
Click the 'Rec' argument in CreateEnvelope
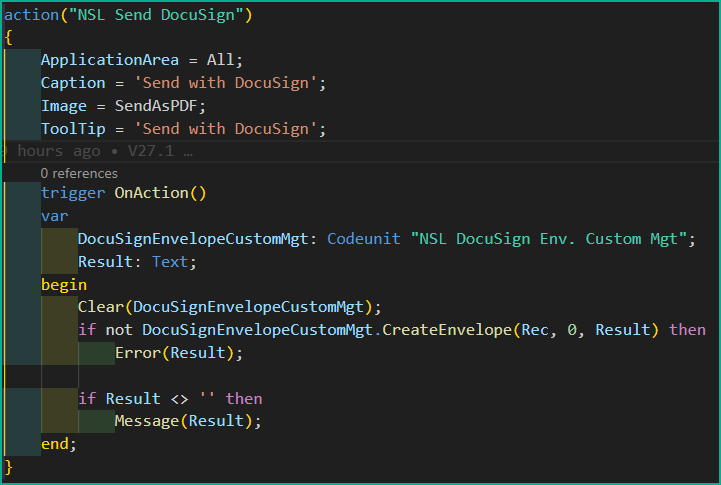tap(534, 330)
